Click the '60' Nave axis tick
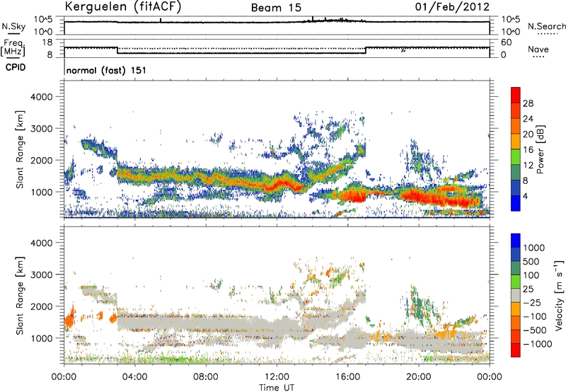The image size is (566, 392). pos(507,42)
